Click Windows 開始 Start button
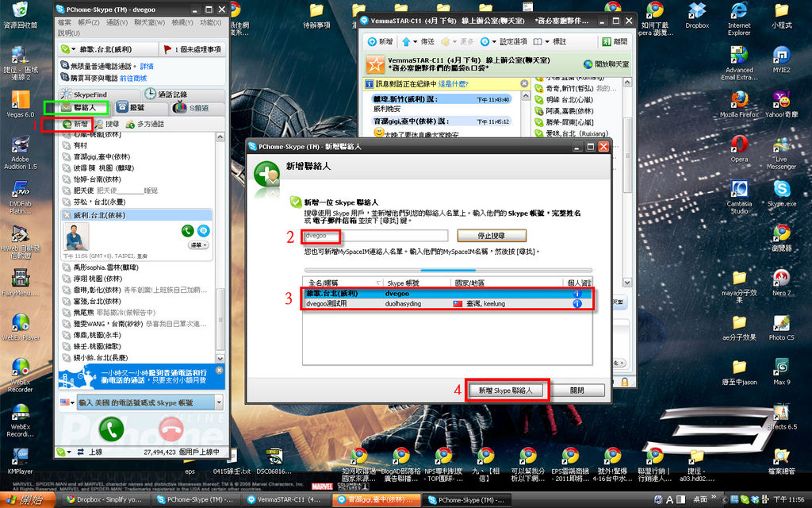Viewport: 812px width, 508px height. 27,500
